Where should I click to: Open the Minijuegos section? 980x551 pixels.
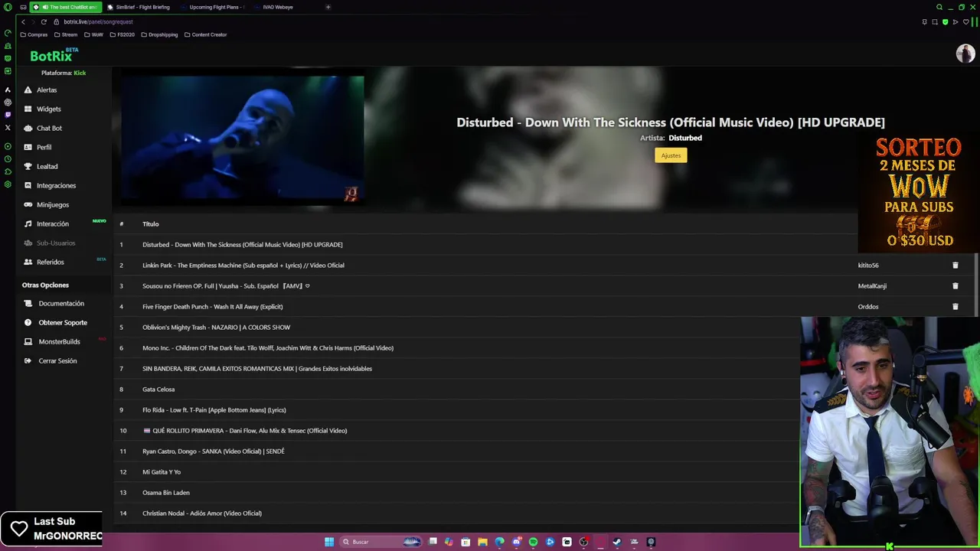52,204
